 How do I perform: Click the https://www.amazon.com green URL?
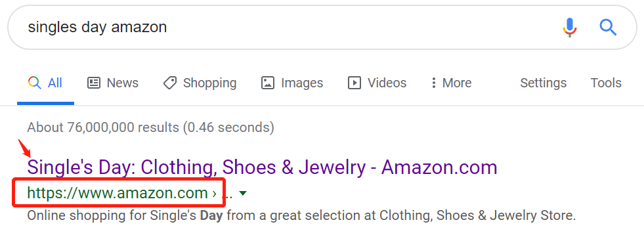[117, 192]
